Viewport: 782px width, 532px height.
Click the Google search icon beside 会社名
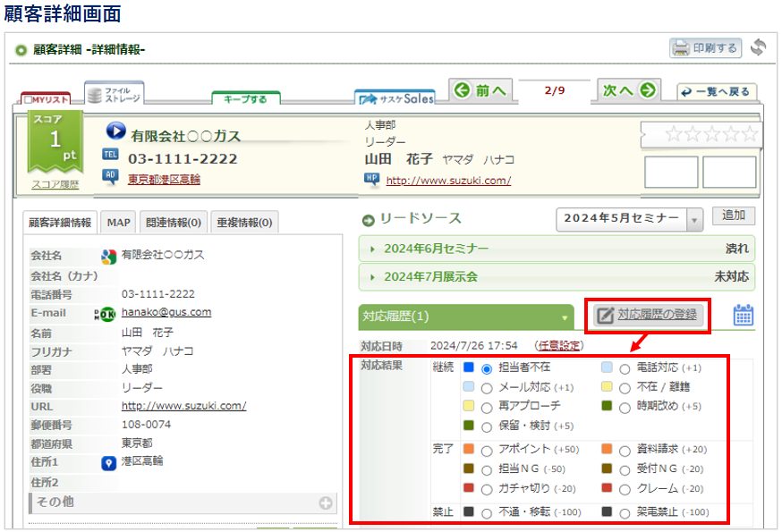coord(109,257)
